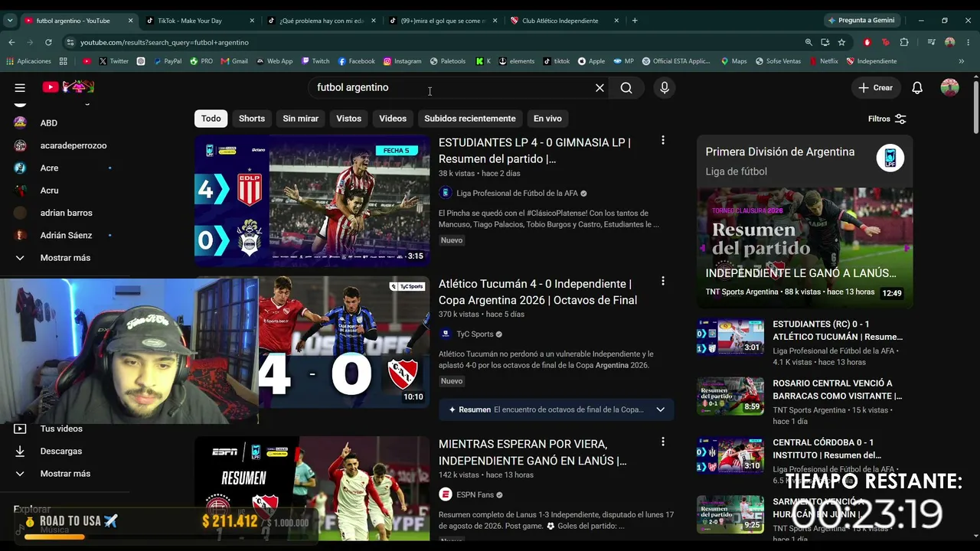
Task: Click the Crear create button
Action: (875, 88)
